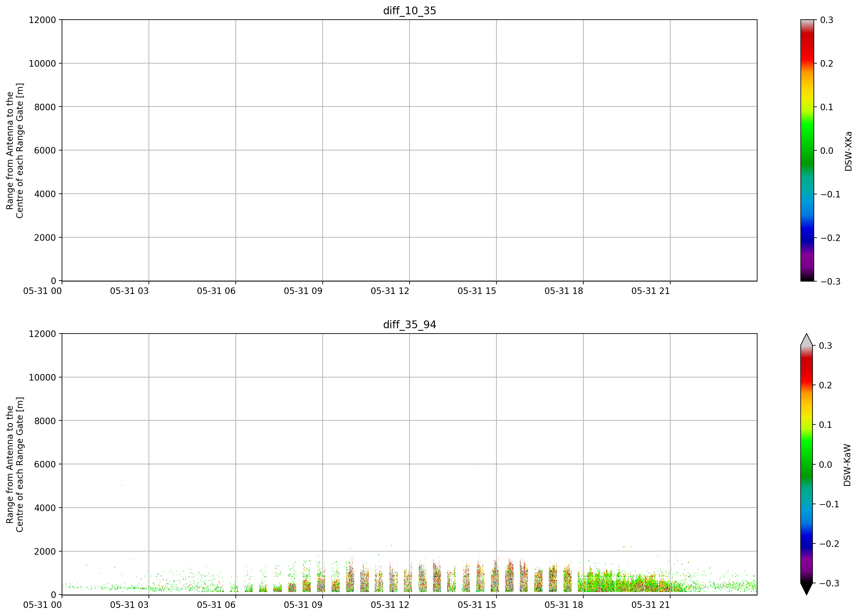859x616 pixels.
Task: Click the 05-31 06 tick under the top plot
Action: (x=216, y=291)
